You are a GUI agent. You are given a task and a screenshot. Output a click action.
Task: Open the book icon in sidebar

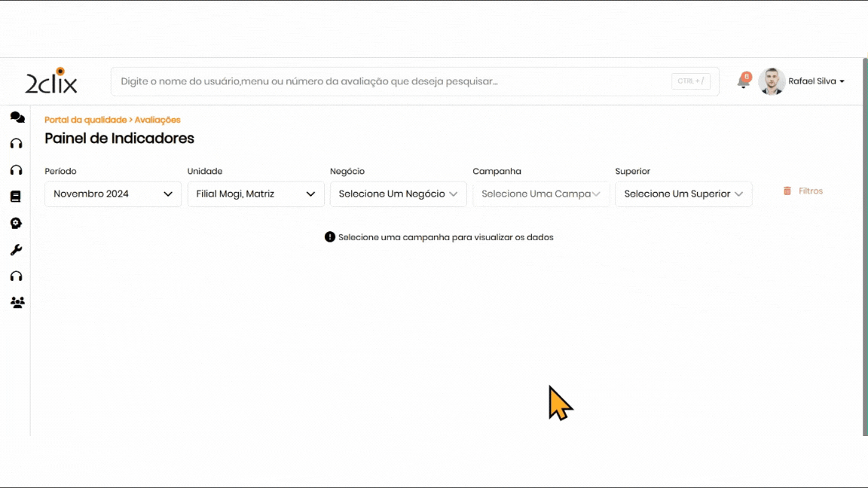point(16,197)
